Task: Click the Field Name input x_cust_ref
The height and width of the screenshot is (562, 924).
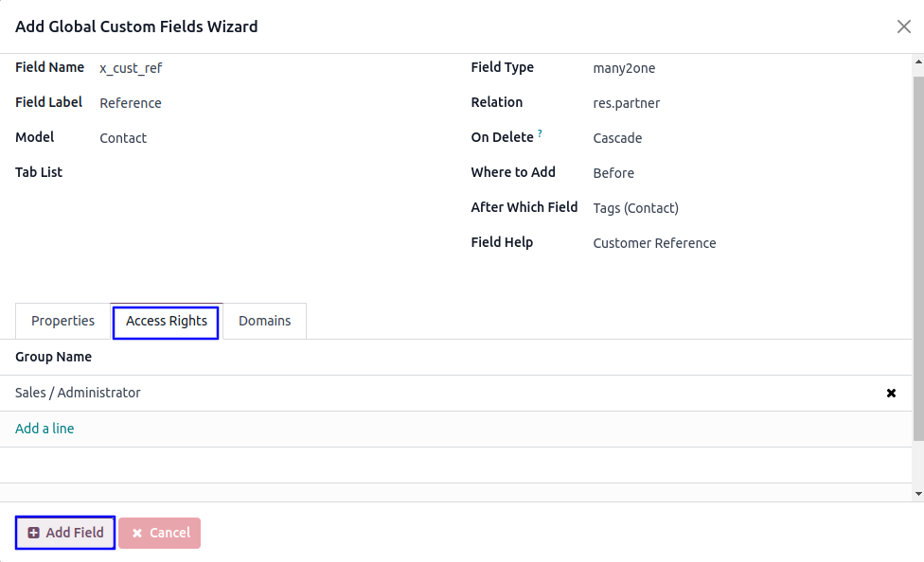Action: [131, 68]
